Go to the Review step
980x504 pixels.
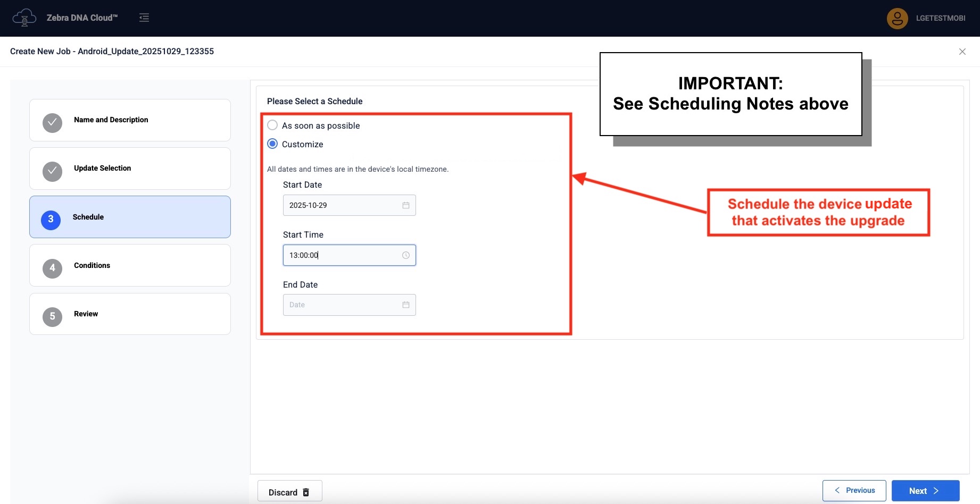pos(130,314)
